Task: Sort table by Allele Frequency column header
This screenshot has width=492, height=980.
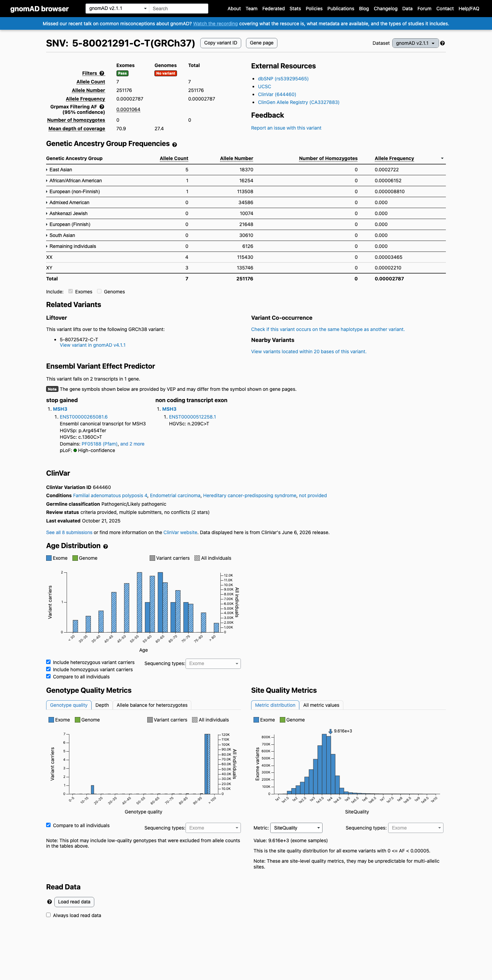Action: [x=394, y=159]
